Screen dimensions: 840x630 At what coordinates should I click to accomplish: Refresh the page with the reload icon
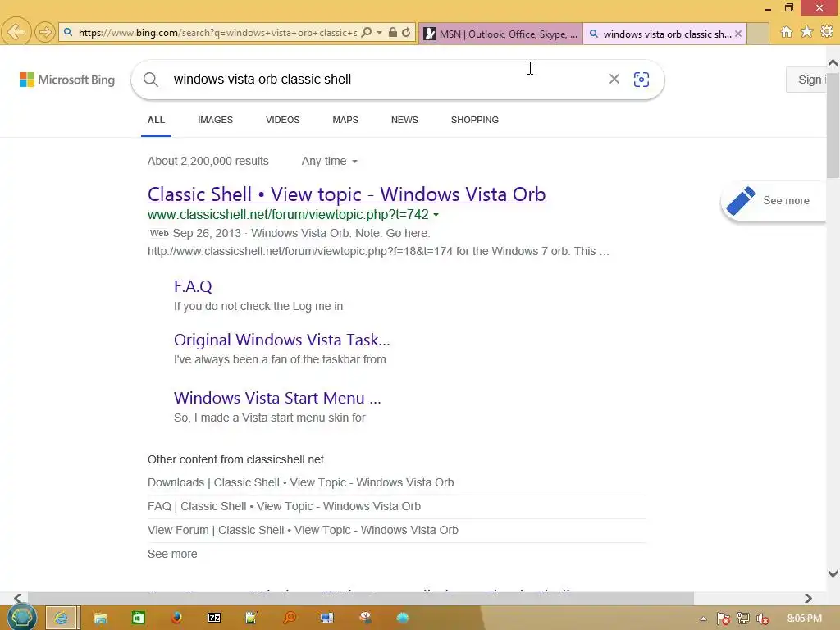406,33
